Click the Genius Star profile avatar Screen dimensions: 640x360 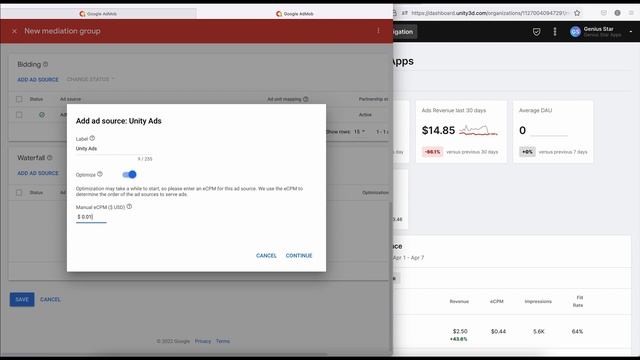(x=575, y=32)
